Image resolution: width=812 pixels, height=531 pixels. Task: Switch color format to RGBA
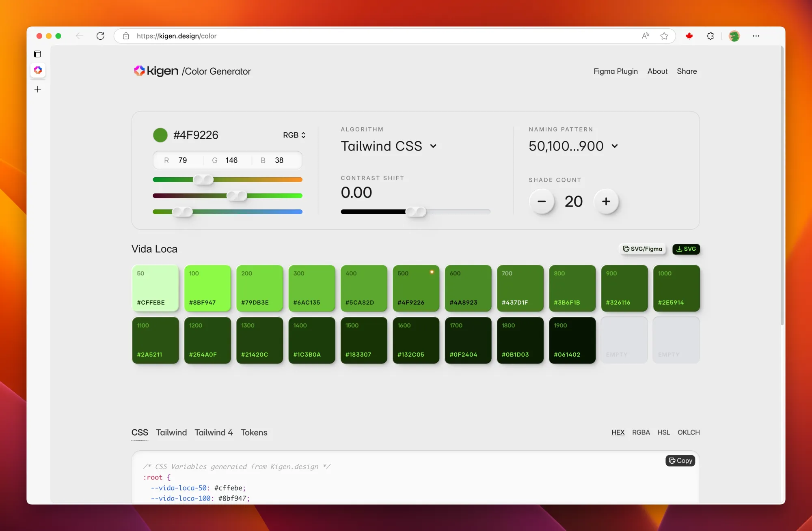[641, 432]
